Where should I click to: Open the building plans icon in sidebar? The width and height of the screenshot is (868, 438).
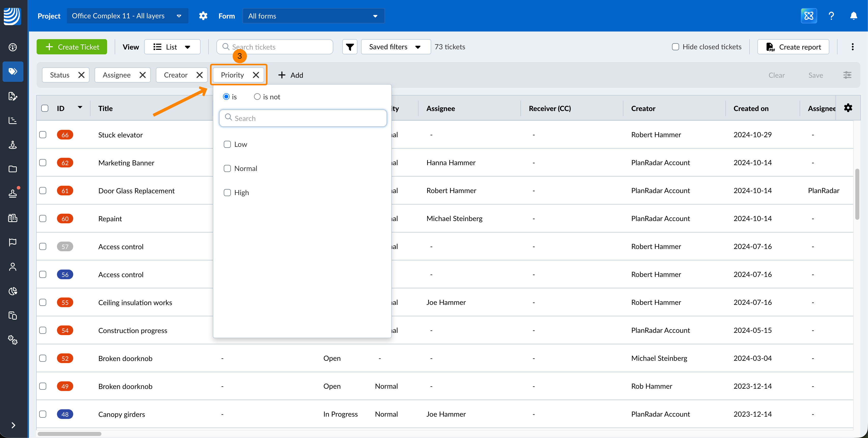point(13,218)
